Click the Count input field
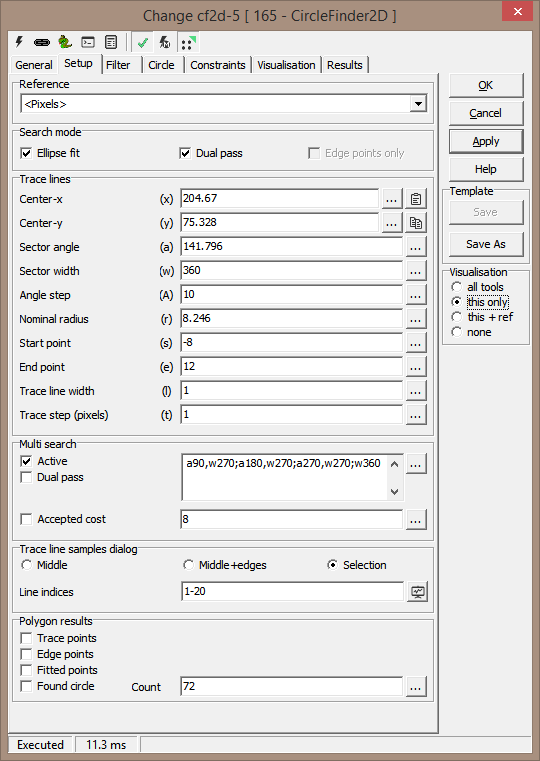Image resolution: width=540 pixels, height=761 pixels. [292, 687]
